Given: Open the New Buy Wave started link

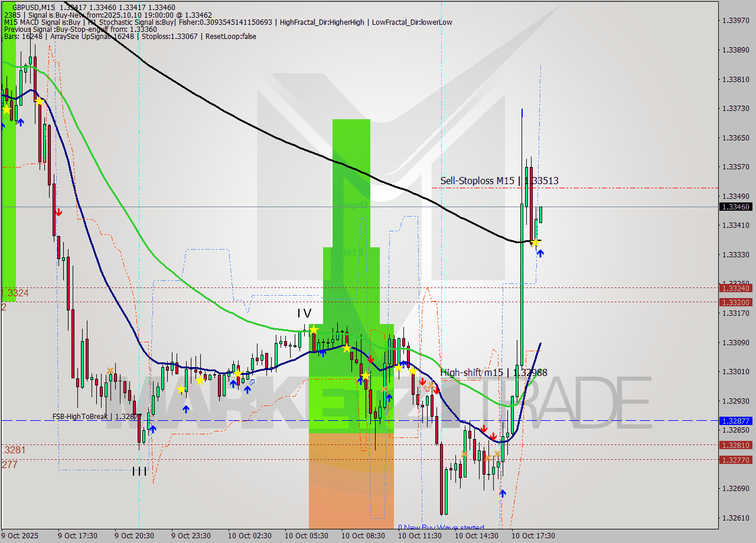Looking at the screenshot, I should 442,528.
